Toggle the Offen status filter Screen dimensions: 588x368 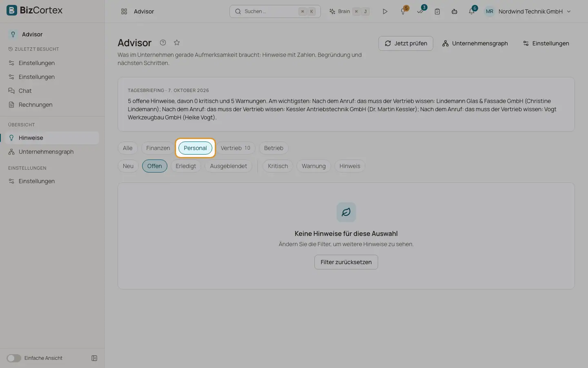[155, 166]
